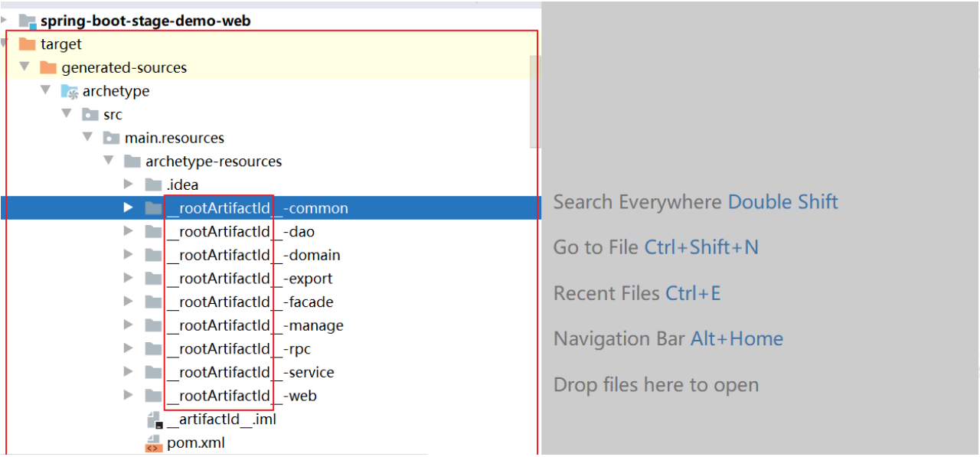
Task: Click the target folder icon
Action: [27, 44]
